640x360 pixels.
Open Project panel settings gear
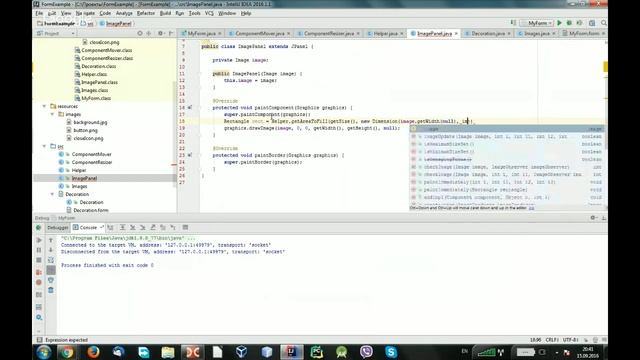[x=160, y=33]
